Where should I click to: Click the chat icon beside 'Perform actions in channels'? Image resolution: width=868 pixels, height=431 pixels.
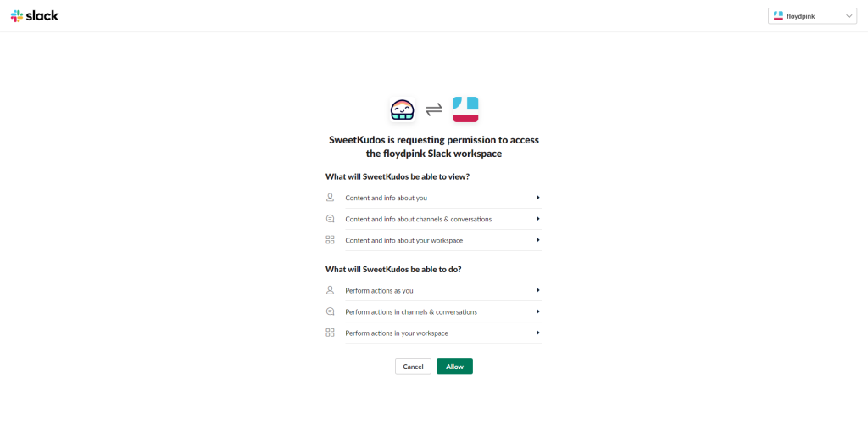point(331,311)
